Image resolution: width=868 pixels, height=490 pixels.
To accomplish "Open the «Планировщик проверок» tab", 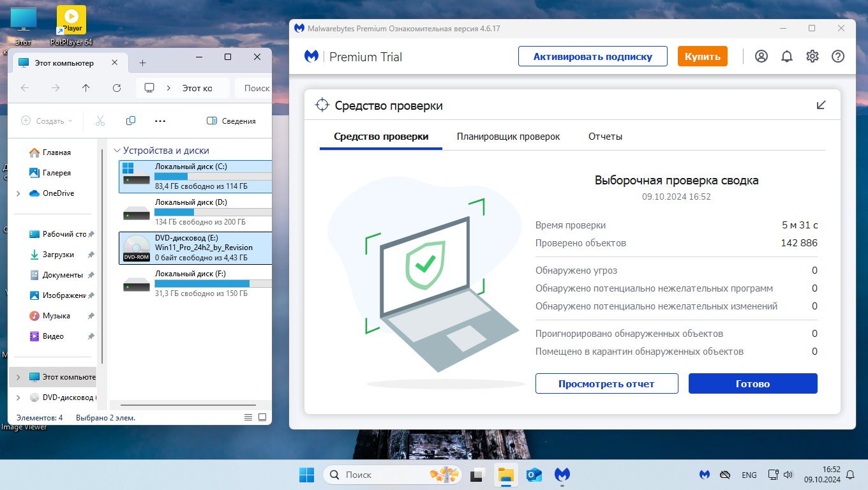I will click(x=508, y=137).
